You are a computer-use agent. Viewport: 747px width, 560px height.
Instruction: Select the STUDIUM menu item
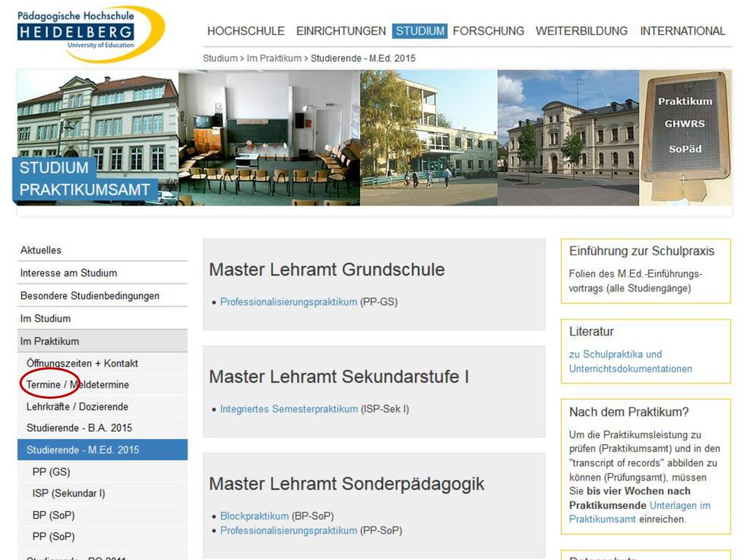coord(419,31)
